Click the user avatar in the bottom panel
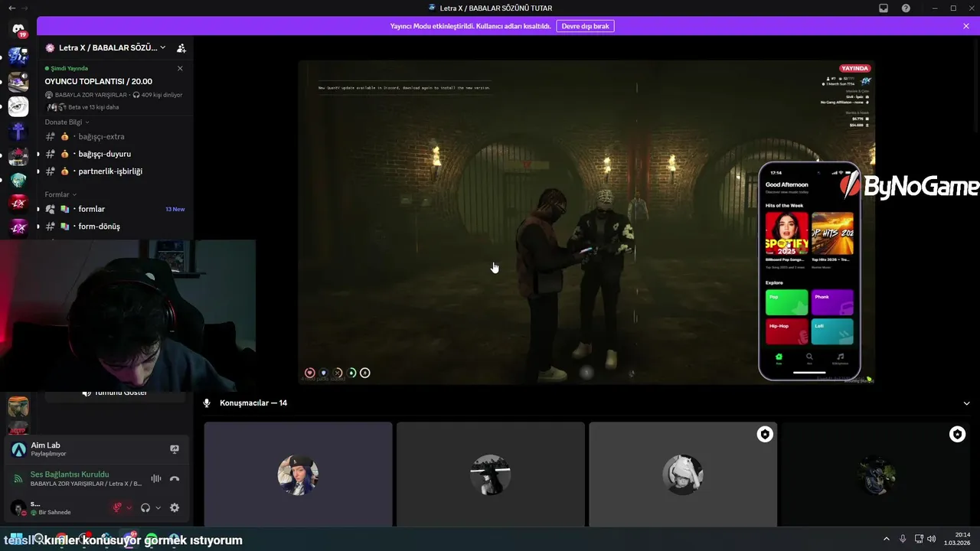The image size is (980, 551). pyautogui.click(x=18, y=507)
